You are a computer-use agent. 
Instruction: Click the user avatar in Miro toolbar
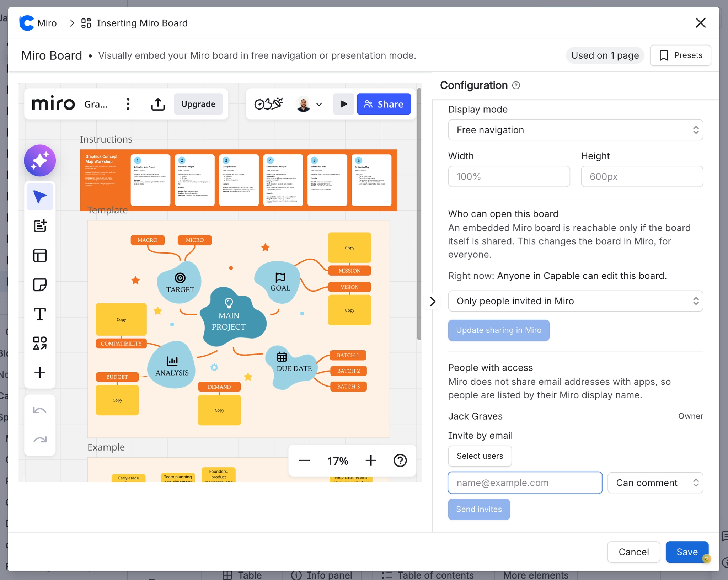pyautogui.click(x=303, y=104)
